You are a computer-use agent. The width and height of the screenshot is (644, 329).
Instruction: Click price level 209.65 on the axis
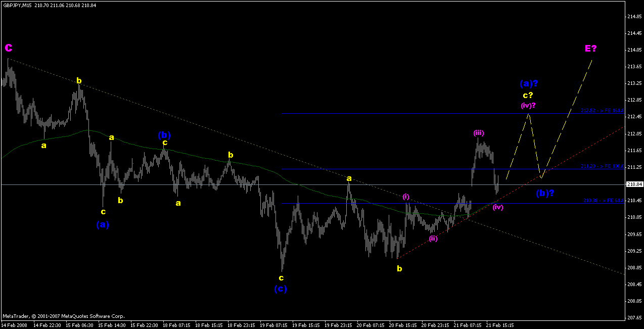click(635, 234)
